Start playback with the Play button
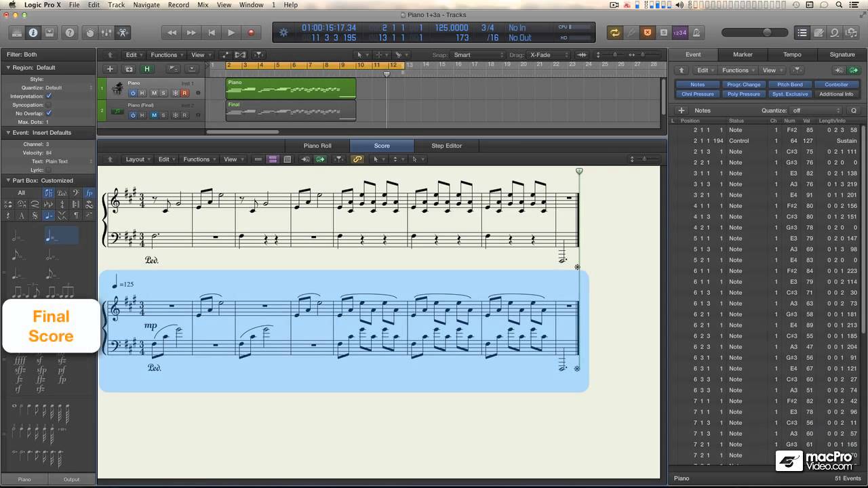The image size is (868, 488). coord(231,32)
